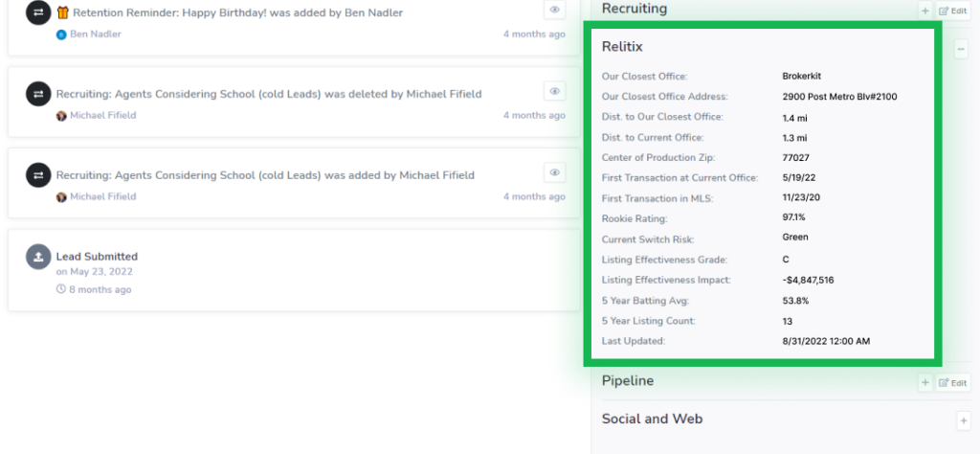Screen dimensions: 980x454
Task: Click Recruiting section heading
Action: coord(635,9)
